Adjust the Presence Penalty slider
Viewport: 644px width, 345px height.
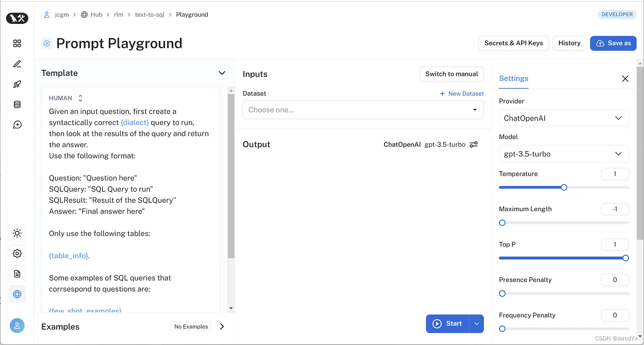tap(563, 293)
